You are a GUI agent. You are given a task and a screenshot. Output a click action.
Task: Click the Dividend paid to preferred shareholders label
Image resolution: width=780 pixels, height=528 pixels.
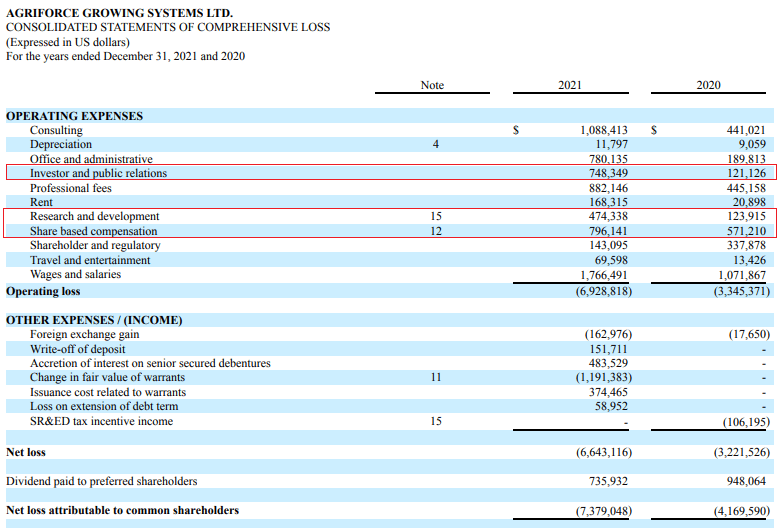point(101,481)
